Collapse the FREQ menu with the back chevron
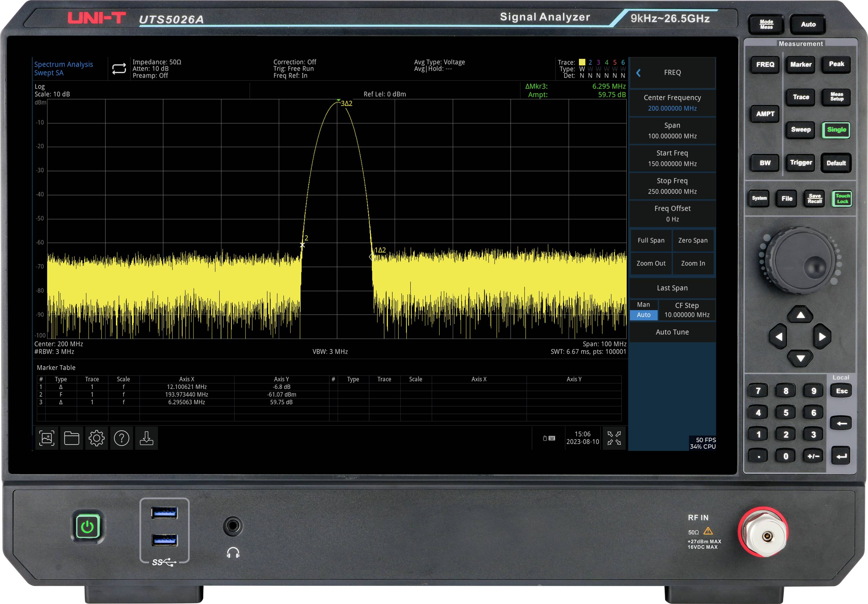Image resolution: width=868 pixels, height=604 pixels. pos(639,73)
